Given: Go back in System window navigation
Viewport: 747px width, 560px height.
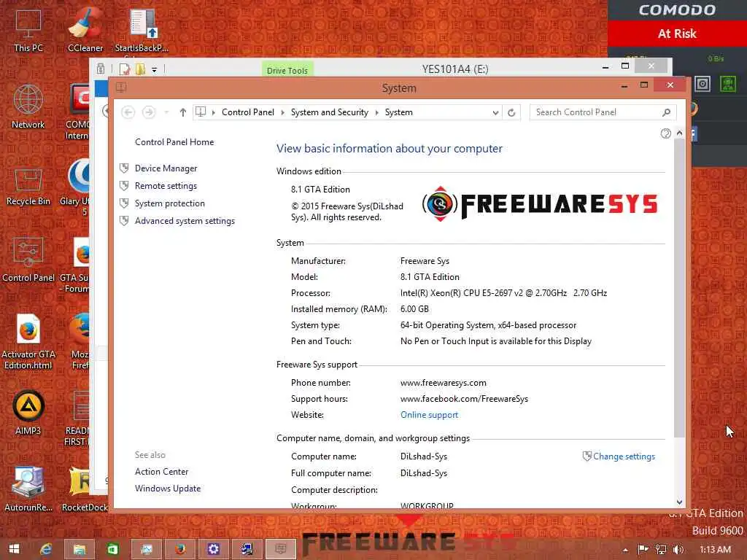Looking at the screenshot, I should click(128, 112).
